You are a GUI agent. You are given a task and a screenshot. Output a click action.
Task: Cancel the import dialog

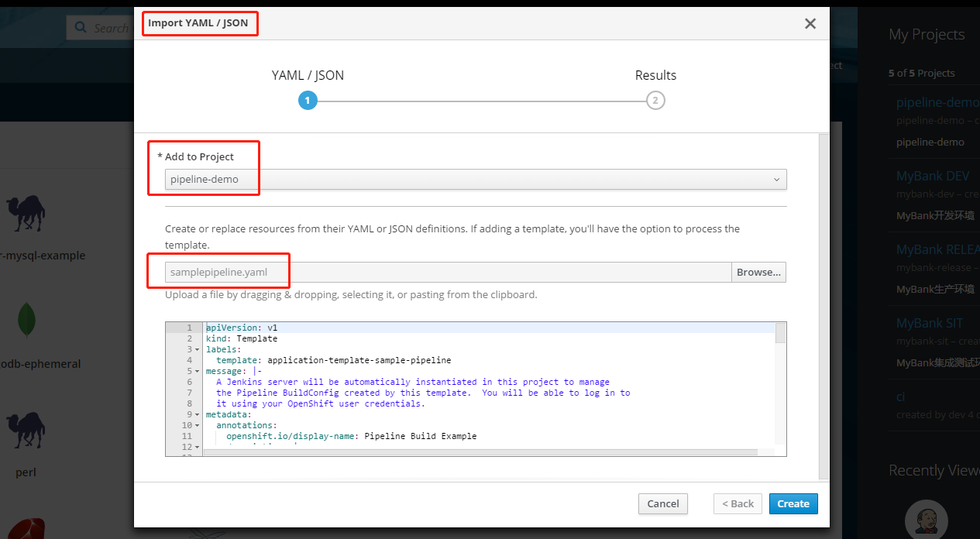[662, 503]
